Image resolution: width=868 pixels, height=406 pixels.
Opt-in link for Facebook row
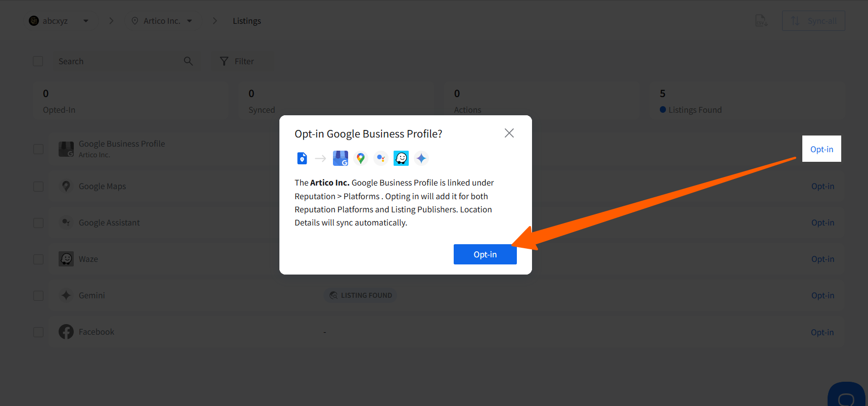tap(822, 332)
